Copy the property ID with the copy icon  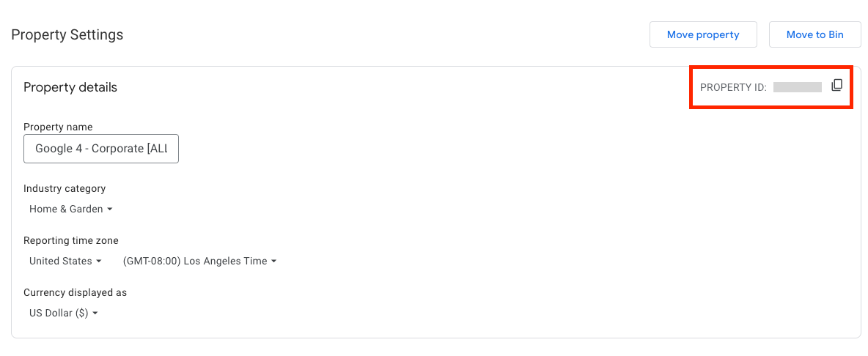click(836, 86)
